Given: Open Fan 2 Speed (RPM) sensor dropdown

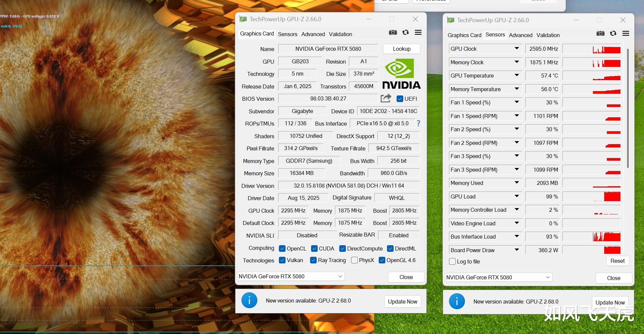Looking at the screenshot, I should [x=517, y=142].
